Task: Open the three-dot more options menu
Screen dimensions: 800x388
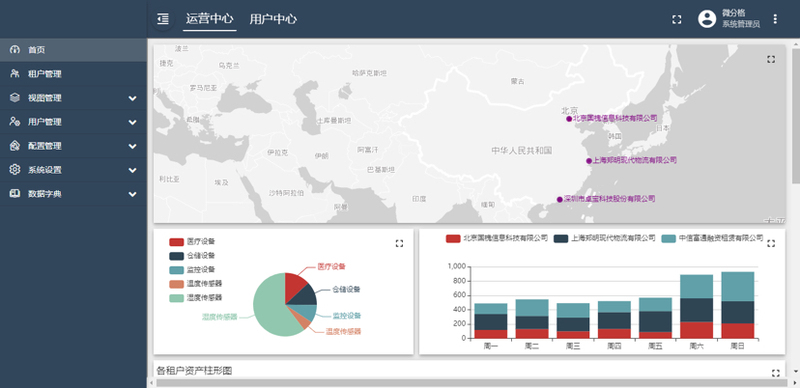Action: [x=775, y=19]
